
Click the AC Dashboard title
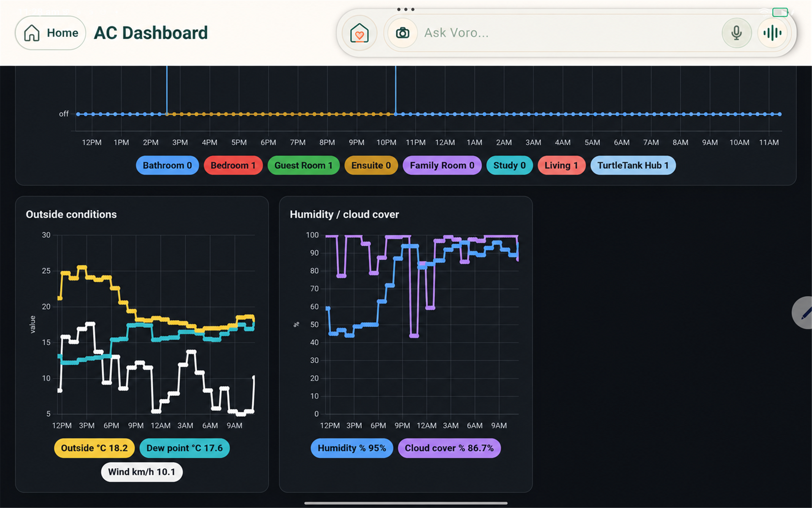[151, 33]
